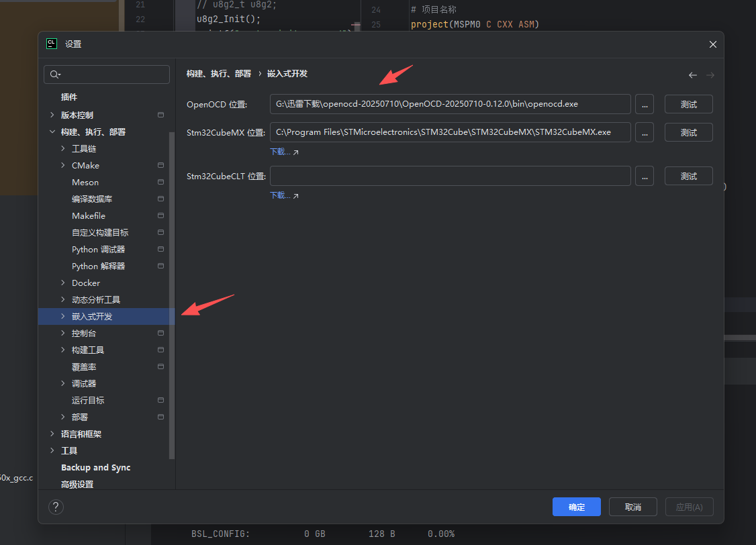Browse for Stm32CubeMX path with the ... button

[645, 132]
